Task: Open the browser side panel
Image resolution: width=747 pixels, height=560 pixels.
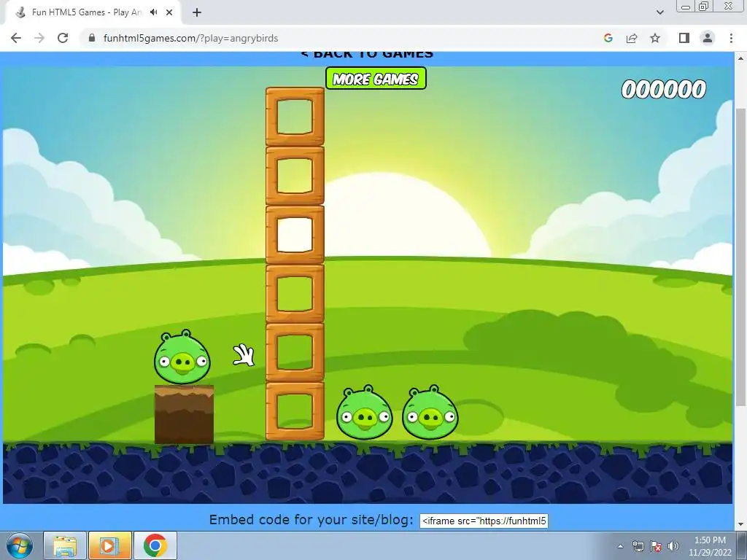Action: pos(684,38)
